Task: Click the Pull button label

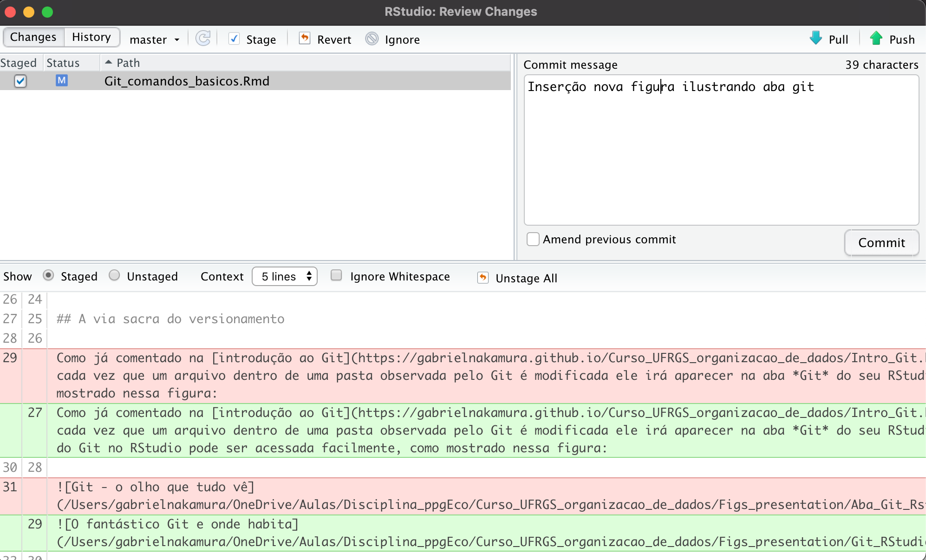Action: [839, 39]
